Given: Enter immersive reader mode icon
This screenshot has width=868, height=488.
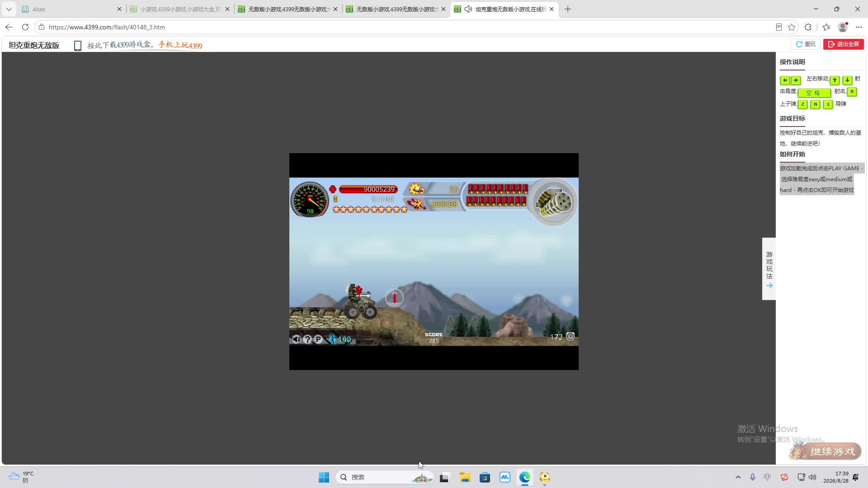Looking at the screenshot, I should (x=778, y=27).
